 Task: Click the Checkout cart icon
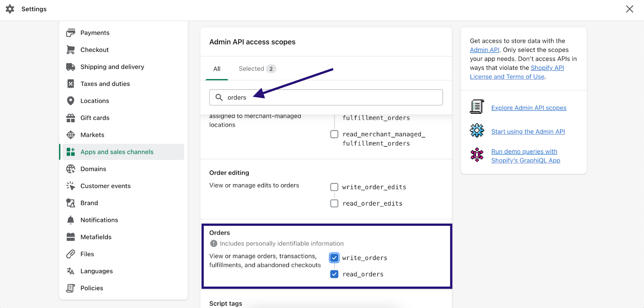click(x=71, y=50)
